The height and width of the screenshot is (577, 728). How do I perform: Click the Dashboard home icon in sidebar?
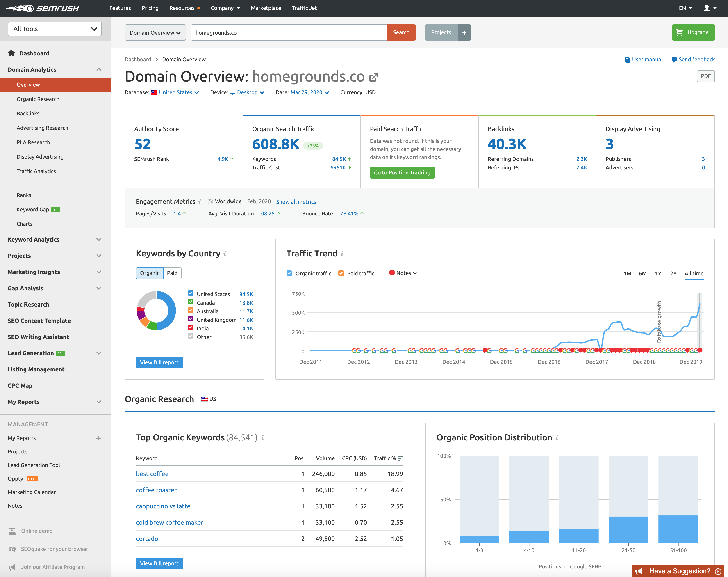[11, 53]
